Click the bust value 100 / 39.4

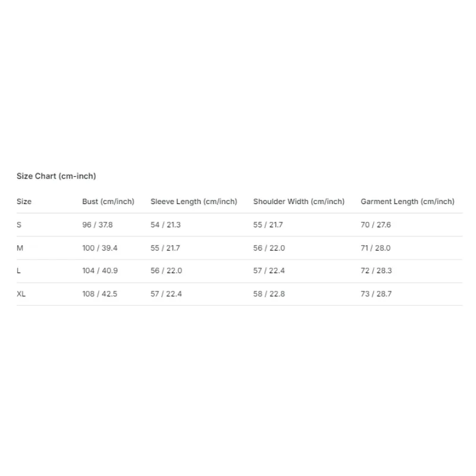tap(100, 248)
